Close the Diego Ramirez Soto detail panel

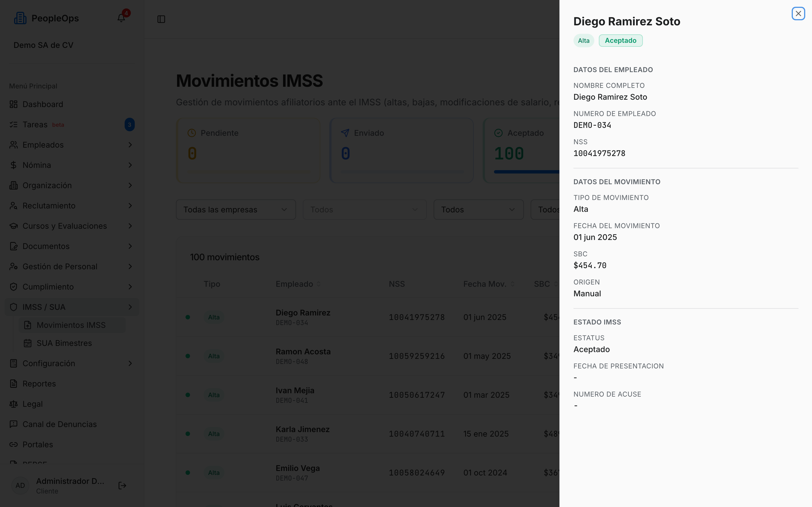798,14
